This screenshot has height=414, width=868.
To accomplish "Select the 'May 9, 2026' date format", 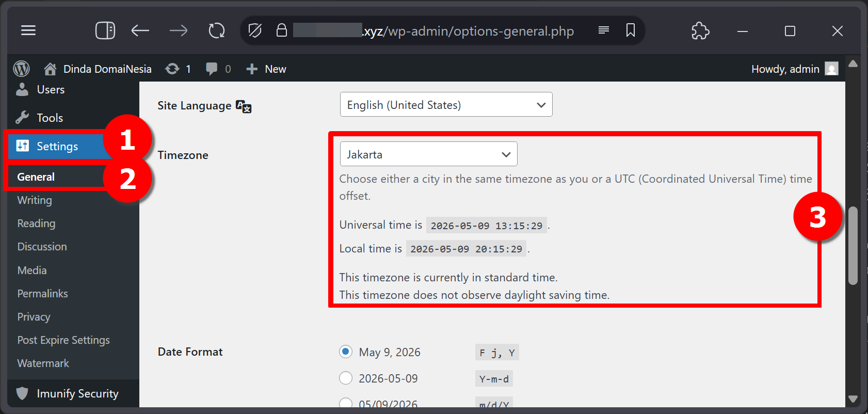I will pos(346,352).
